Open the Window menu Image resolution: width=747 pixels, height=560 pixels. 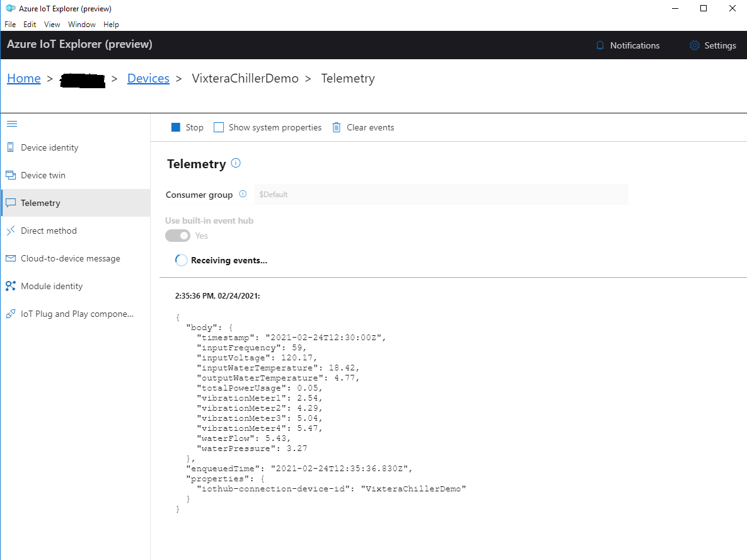pos(81,25)
